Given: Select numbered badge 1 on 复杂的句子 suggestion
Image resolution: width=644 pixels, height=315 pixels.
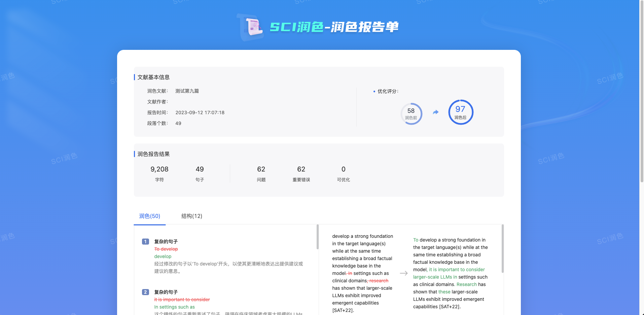Looking at the screenshot, I should pos(145,242).
